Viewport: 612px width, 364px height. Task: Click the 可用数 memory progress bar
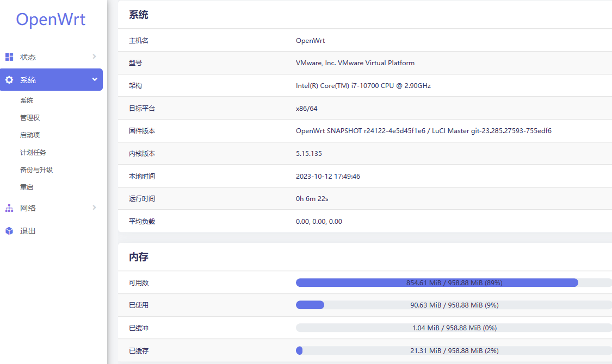pyautogui.click(x=454, y=283)
